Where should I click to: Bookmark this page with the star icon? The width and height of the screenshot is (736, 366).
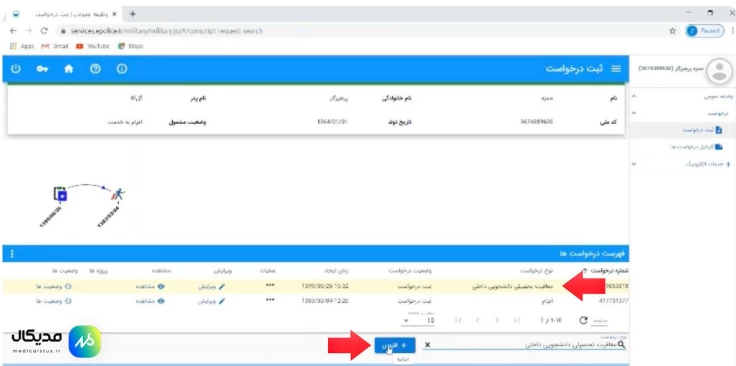click(x=672, y=31)
